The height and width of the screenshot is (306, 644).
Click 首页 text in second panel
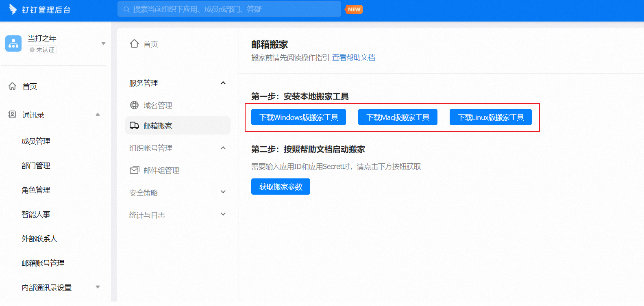click(x=151, y=44)
